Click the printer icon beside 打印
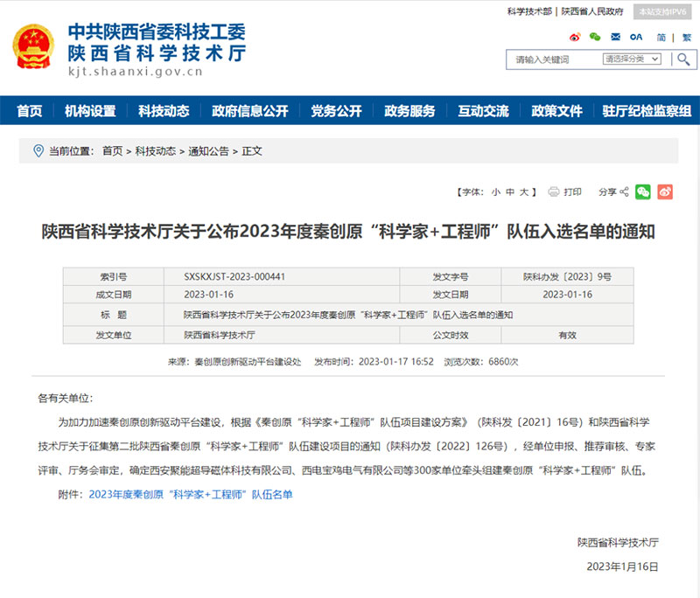The image size is (700, 598). tap(554, 191)
